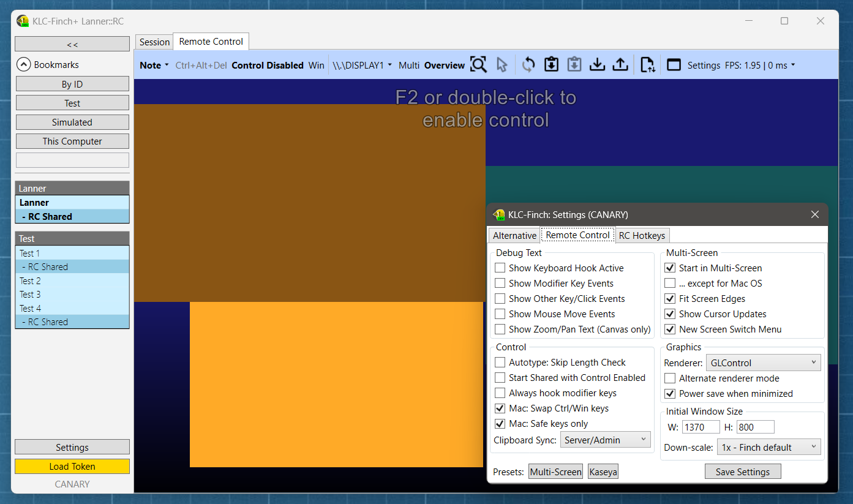Image resolution: width=853 pixels, height=504 pixels.
Task: Enable Show Keyboard Hook Active
Action: (x=500, y=268)
